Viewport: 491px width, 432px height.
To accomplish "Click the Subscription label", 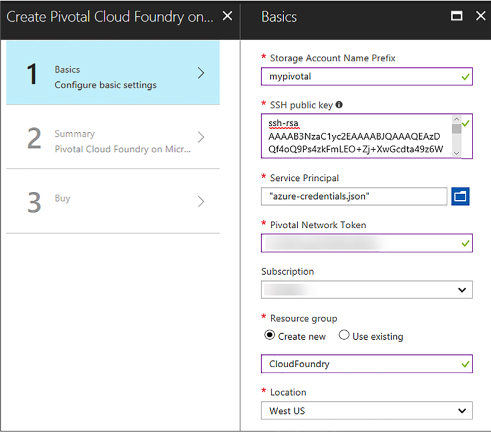I will tap(288, 271).
